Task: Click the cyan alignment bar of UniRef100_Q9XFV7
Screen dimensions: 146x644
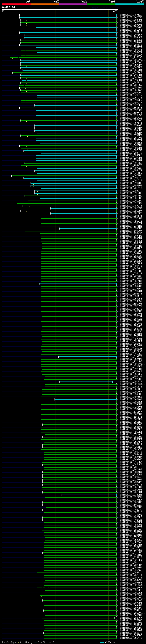Action: coord(86,382)
